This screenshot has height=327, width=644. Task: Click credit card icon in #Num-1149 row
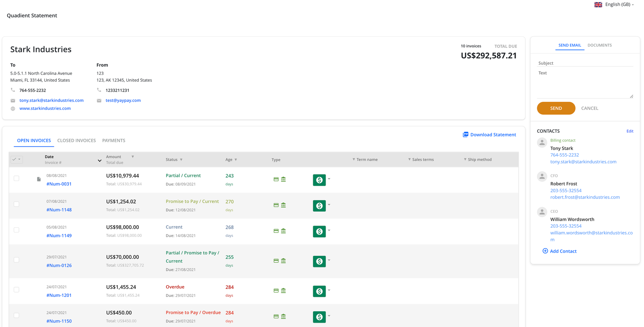276,231
